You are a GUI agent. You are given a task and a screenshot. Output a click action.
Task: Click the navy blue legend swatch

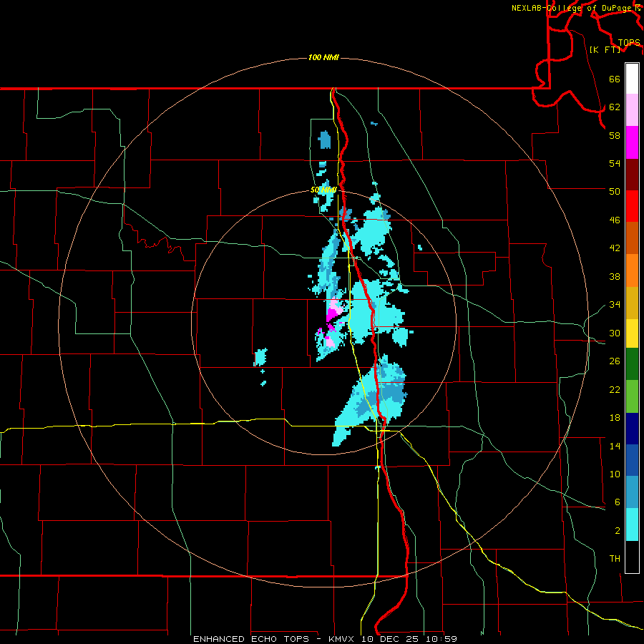pos(632,429)
